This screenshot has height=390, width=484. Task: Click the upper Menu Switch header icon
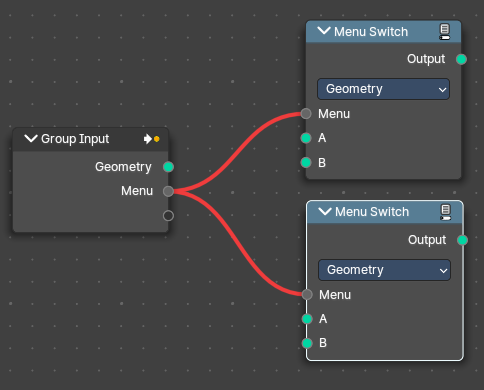445,32
